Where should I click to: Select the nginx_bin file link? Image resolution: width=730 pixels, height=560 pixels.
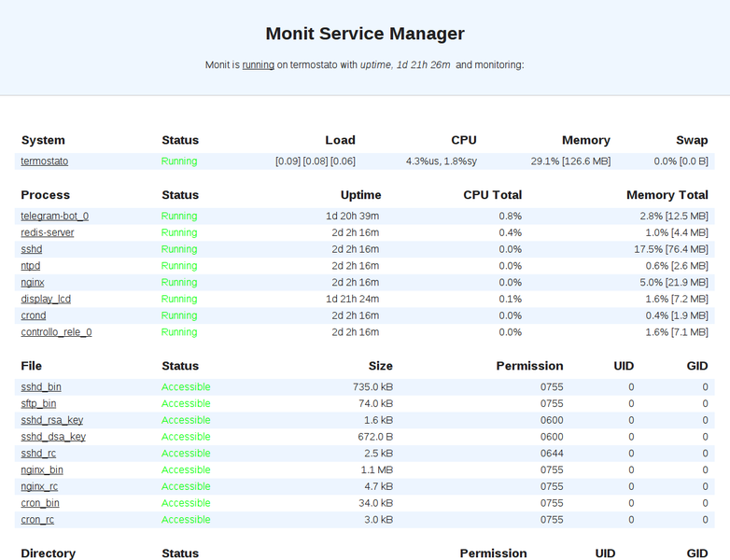(42, 470)
